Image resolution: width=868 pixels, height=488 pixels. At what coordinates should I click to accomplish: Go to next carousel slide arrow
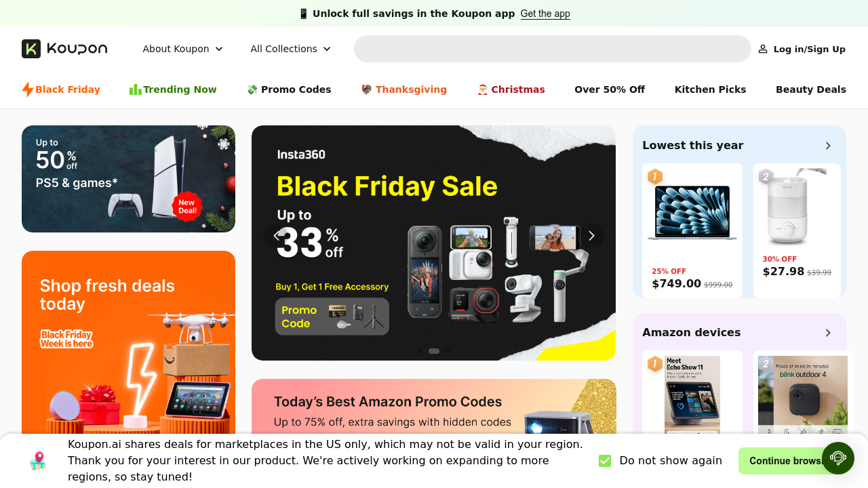point(591,236)
